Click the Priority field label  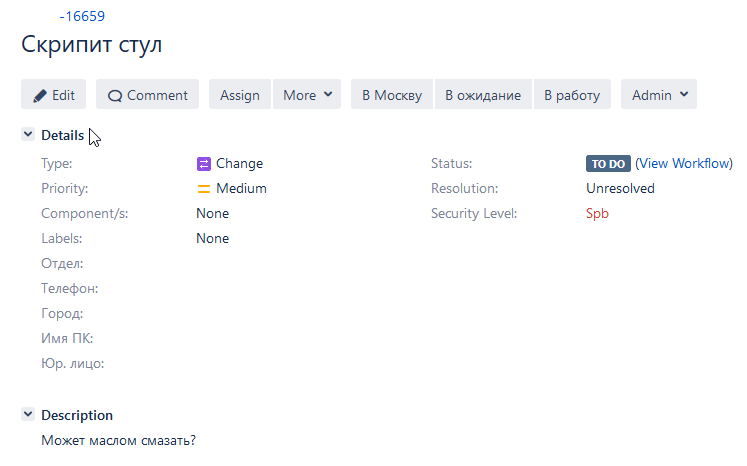(65, 188)
